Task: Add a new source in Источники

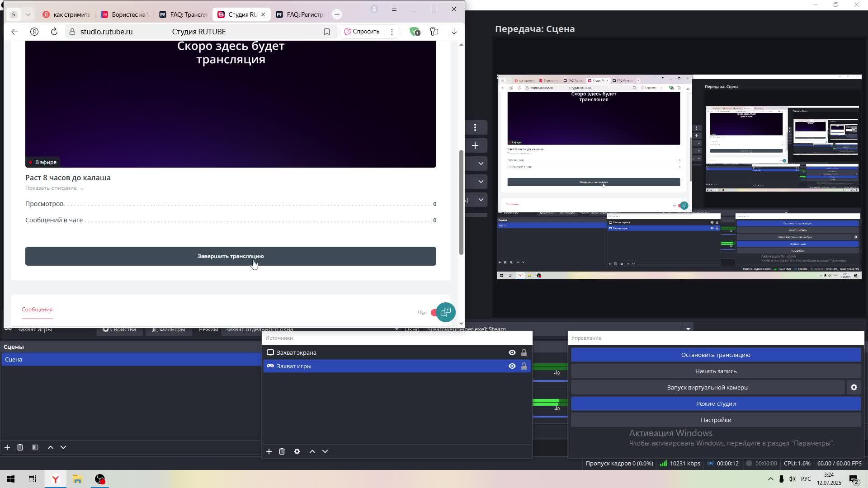Action: tap(269, 451)
